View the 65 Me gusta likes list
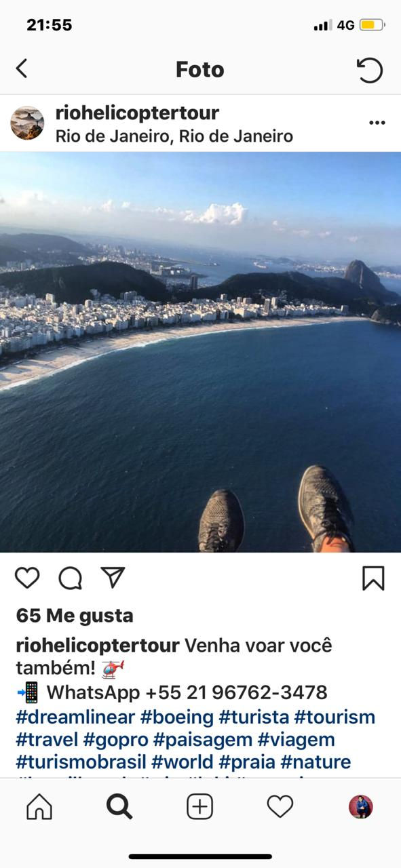This screenshot has width=401, height=868. tap(75, 616)
